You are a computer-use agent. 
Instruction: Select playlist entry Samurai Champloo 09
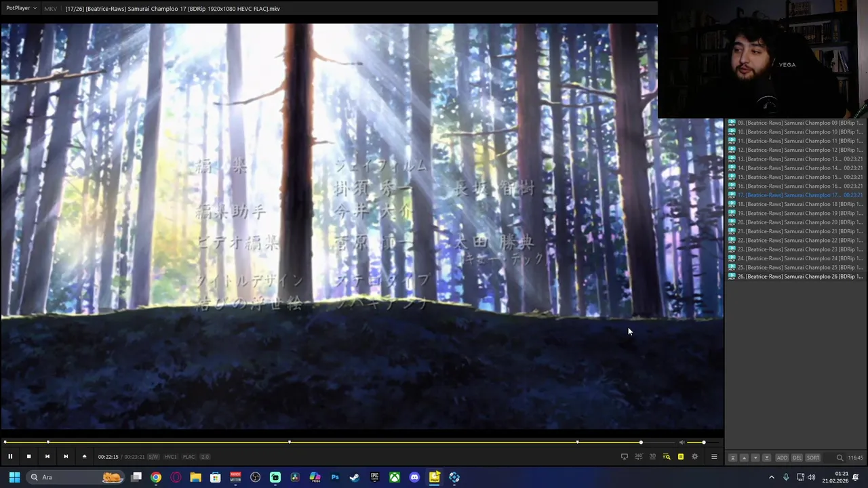click(x=795, y=123)
